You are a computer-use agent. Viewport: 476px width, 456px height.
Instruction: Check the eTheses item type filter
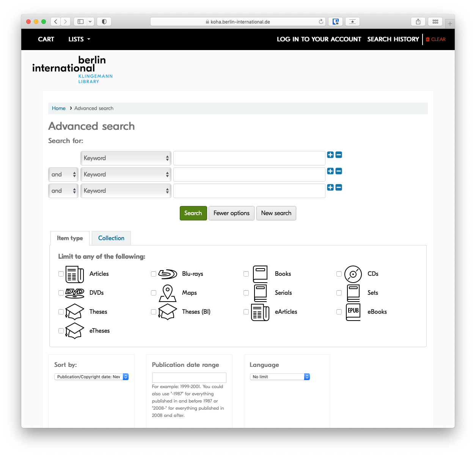click(x=61, y=331)
